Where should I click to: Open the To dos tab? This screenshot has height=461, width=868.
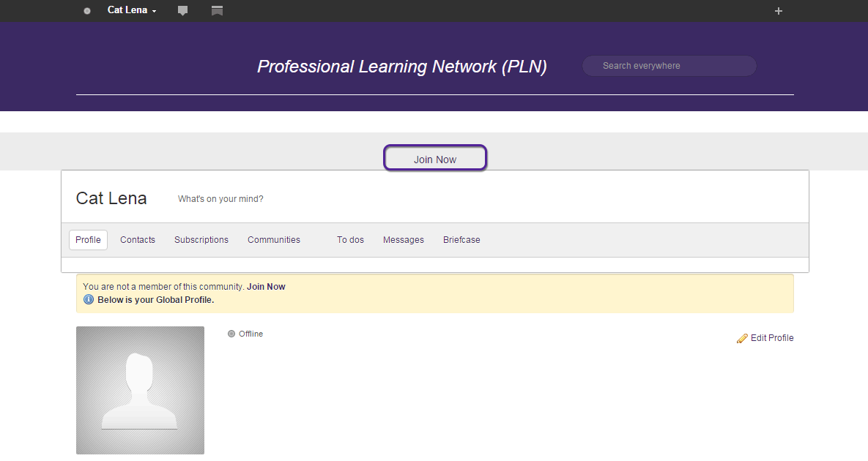tap(350, 240)
